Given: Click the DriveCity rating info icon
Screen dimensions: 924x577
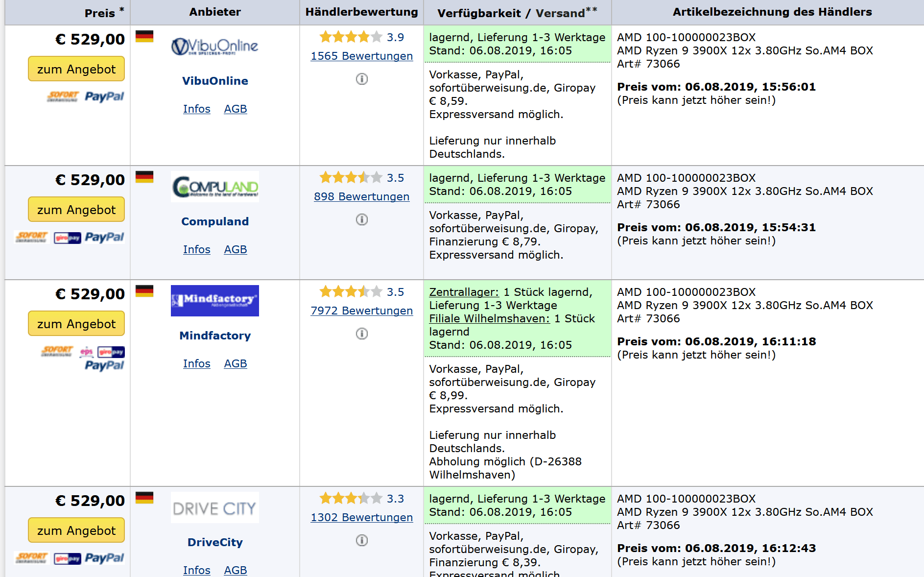Looking at the screenshot, I should click(362, 540).
